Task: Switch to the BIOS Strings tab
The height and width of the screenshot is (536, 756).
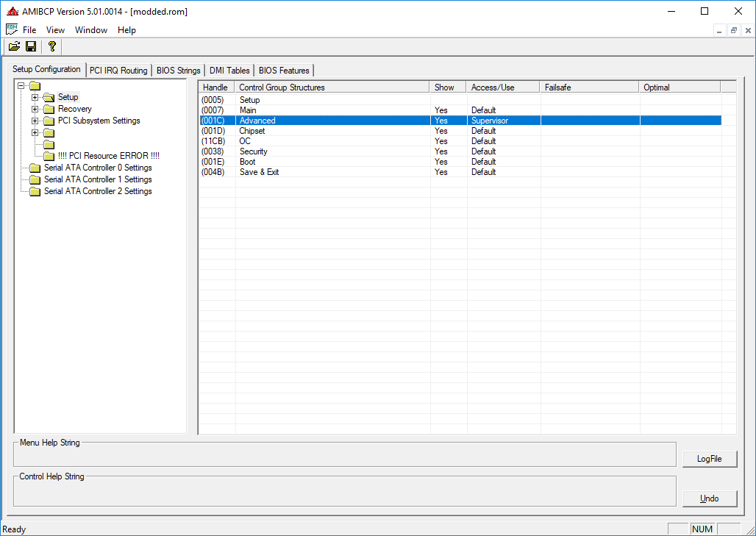Action: coord(179,71)
